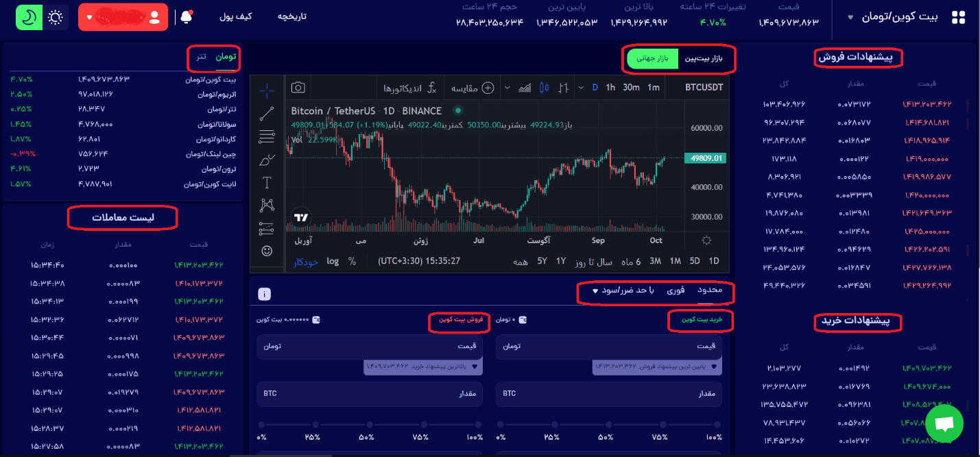Set chart range to 1Y
Screen dimensions: 980x457
561,261
